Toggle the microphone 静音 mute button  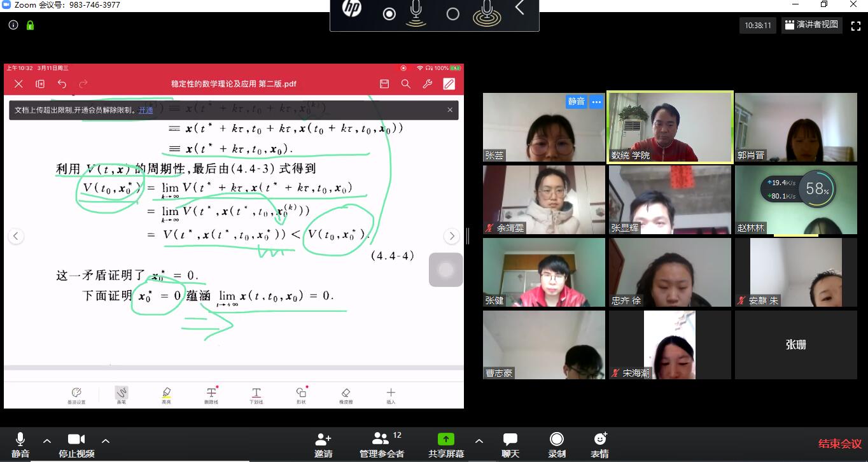pos(20,444)
